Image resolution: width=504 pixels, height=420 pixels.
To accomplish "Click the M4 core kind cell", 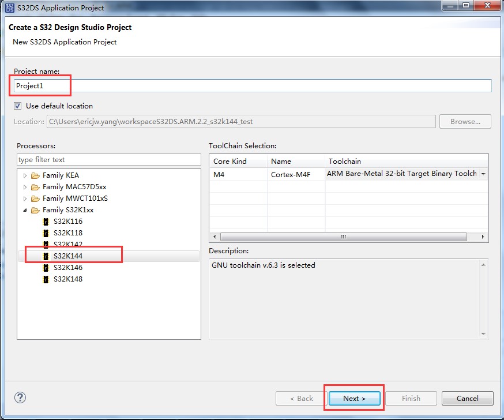I will pos(238,174).
